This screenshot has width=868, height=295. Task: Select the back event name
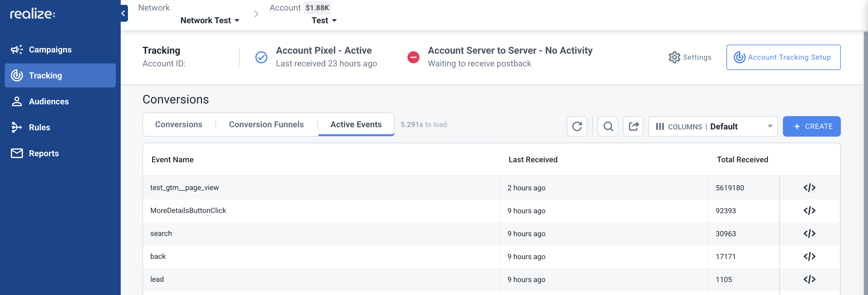point(158,256)
